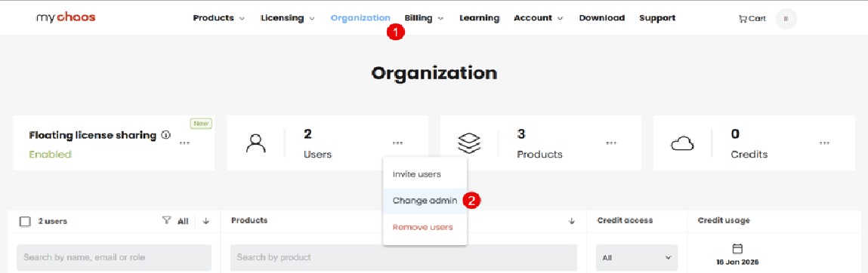Click the sort arrow in the Products column header

point(572,221)
